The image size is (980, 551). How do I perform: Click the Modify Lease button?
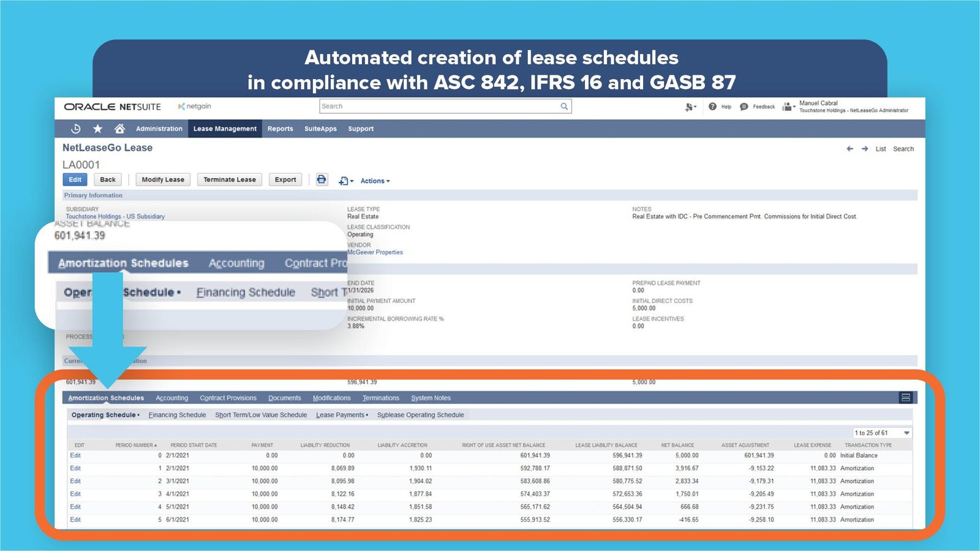(x=163, y=179)
